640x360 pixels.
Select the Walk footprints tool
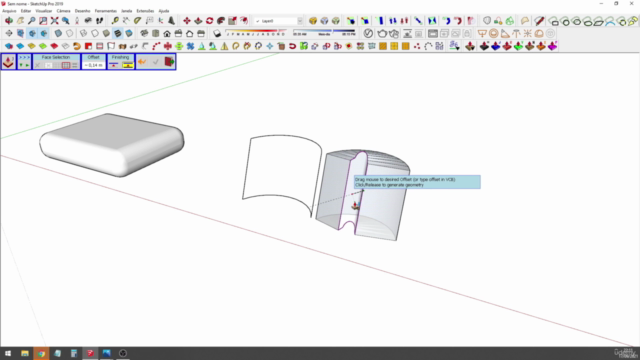(100, 20)
